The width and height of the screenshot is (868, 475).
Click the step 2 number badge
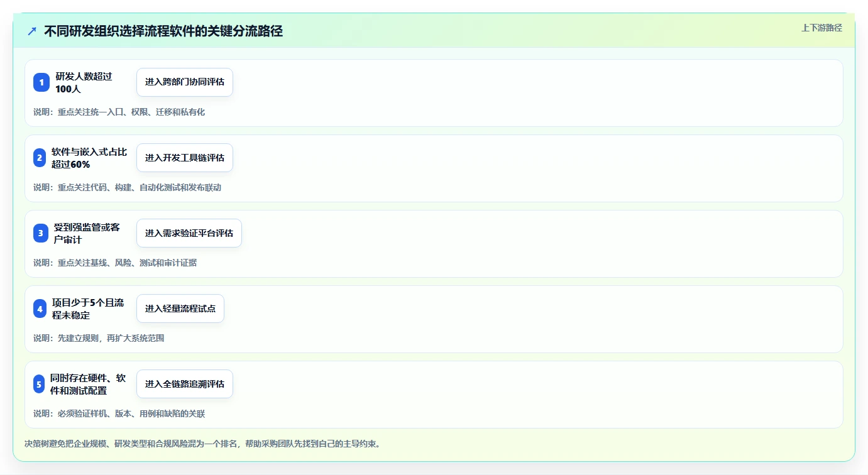[40, 158]
